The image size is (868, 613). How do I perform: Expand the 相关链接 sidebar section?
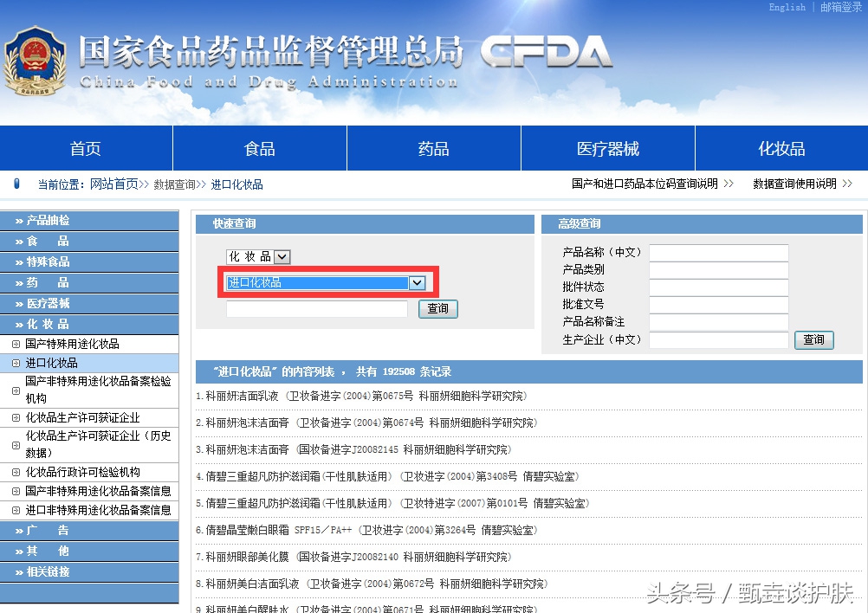pyautogui.click(x=89, y=572)
